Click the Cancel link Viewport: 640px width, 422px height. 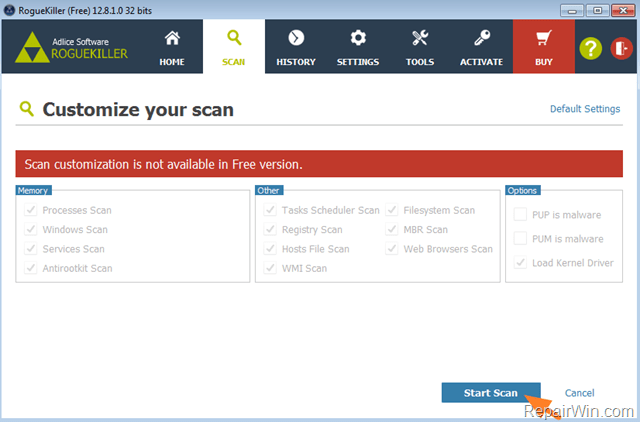tap(579, 393)
